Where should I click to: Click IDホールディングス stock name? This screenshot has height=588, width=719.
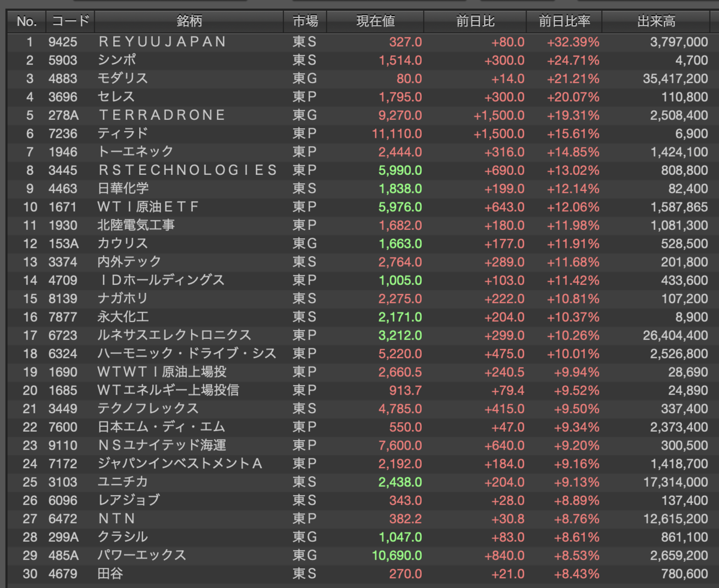click(x=161, y=280)
